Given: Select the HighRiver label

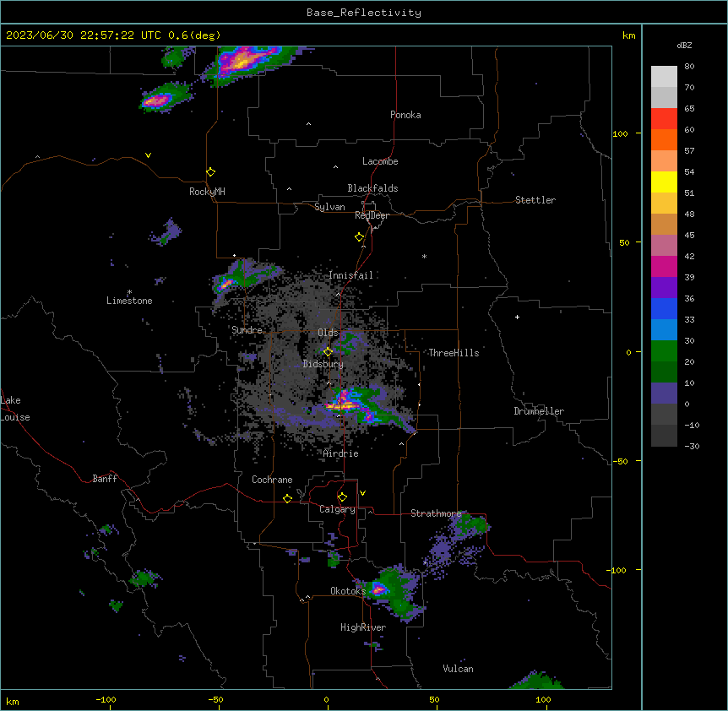Looking at the screenshot, I should point(363,627).
